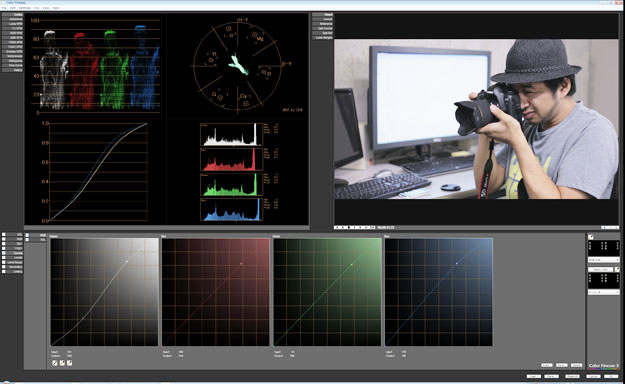Image resolution: width=625 pixels, height=384 pixels.
Task: Click the Blue curve control point
Action: (x=457, y=263)
